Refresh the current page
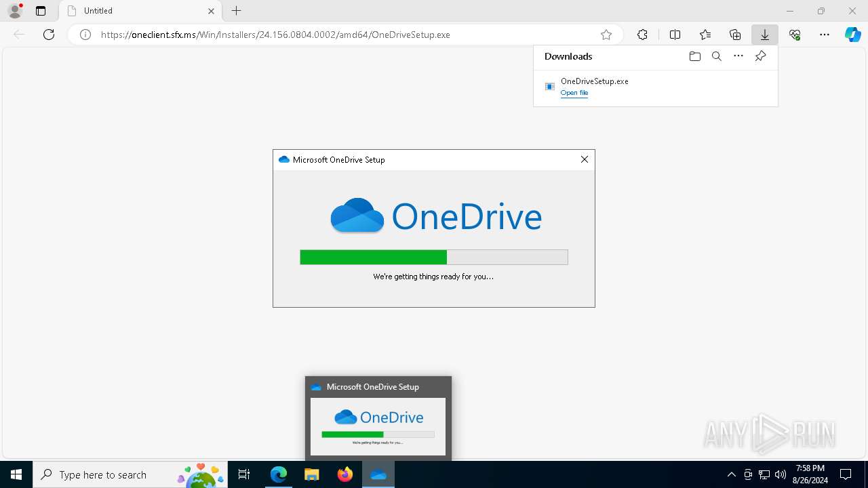This screenshot has width=868, height=488. click(x=49, y=35)
